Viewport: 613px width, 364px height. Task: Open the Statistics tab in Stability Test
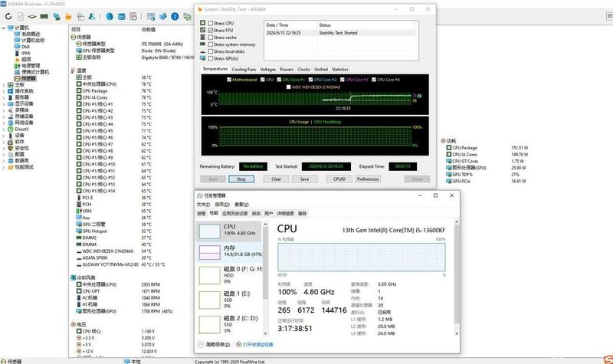pyautogui.click(x=339, y=69)
